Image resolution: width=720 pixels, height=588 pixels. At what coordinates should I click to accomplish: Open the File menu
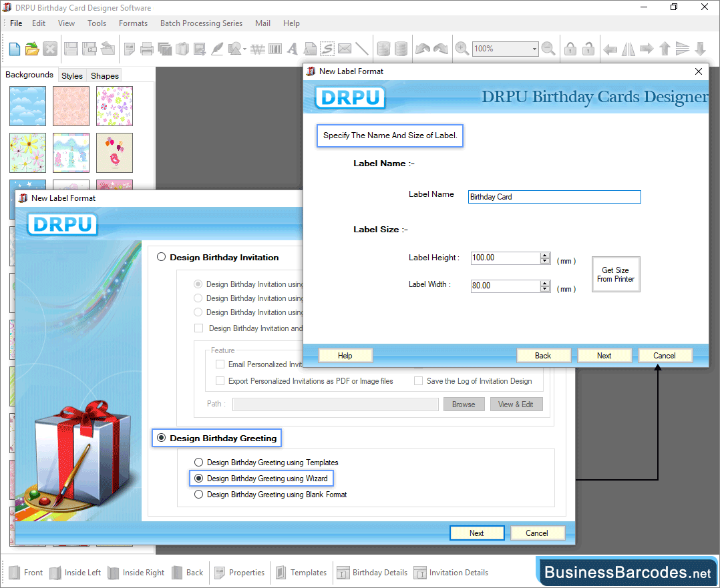[16, 23]
